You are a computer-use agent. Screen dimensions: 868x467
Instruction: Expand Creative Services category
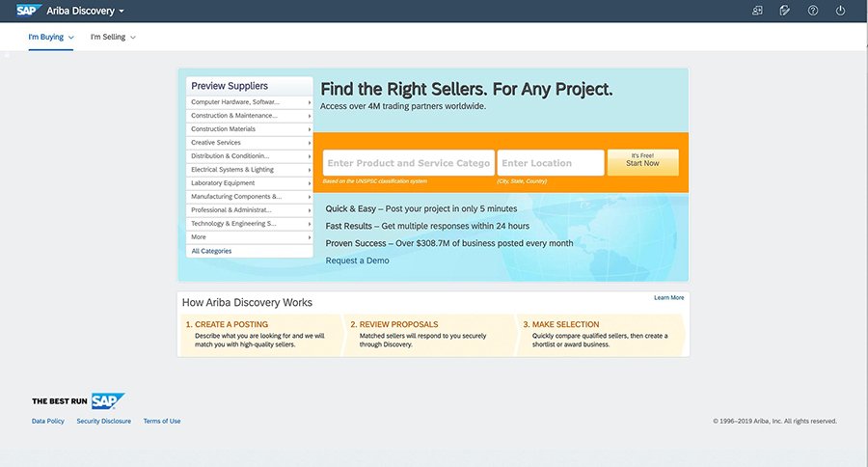(250, 143)
